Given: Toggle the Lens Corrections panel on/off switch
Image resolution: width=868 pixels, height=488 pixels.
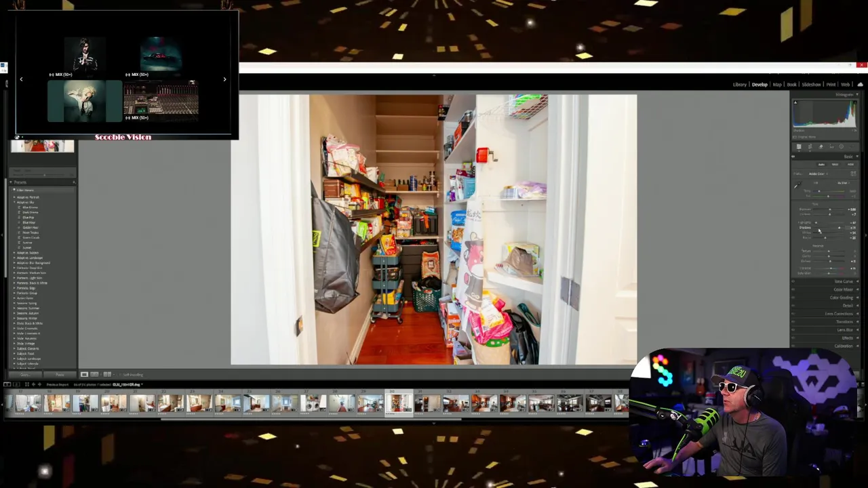Looking at the screenshot, I should point(793,314).
